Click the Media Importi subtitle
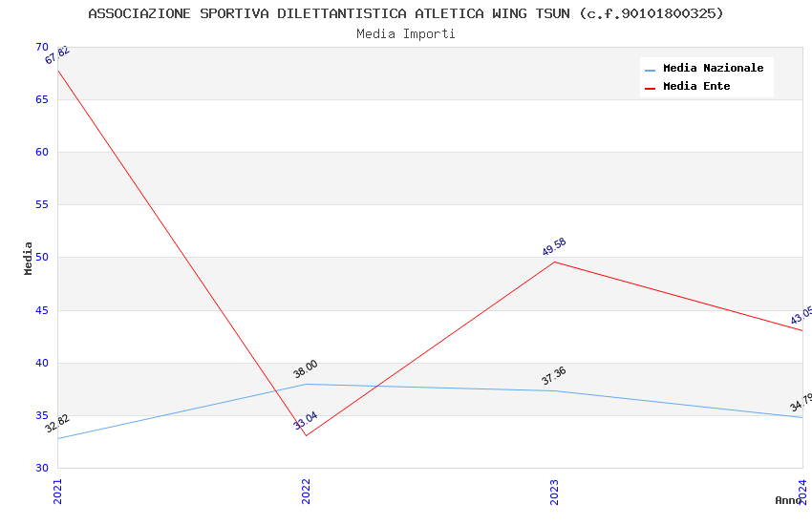The image size is (812, 525). 406,34
